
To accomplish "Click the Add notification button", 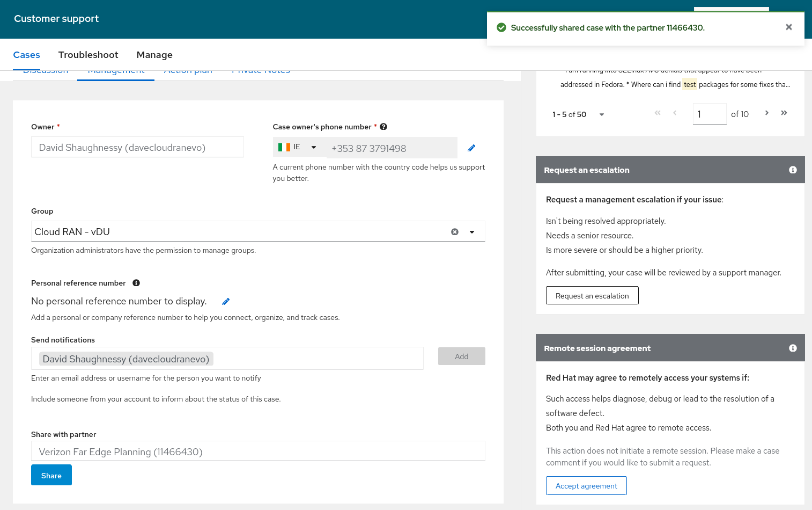I will point(462,356).
